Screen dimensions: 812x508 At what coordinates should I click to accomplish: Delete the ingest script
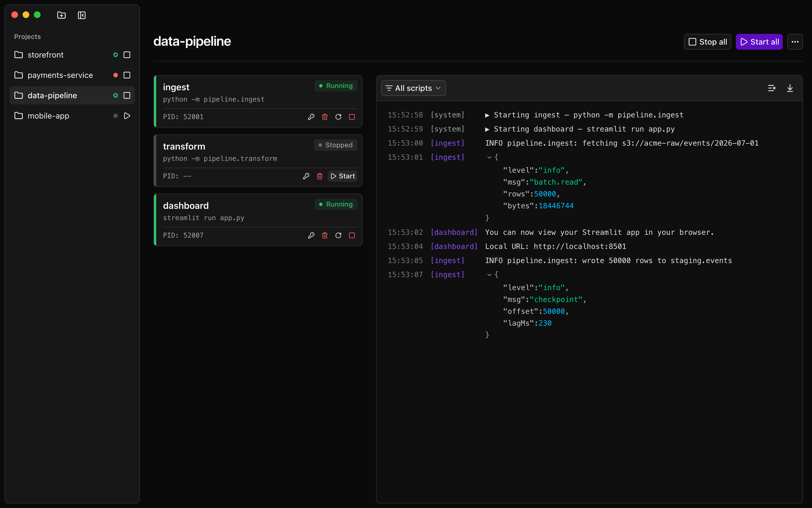pos(325,117)
